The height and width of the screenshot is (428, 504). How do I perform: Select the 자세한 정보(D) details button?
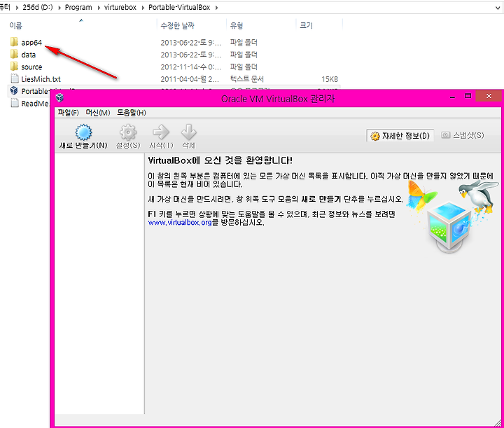coord(400,136)
